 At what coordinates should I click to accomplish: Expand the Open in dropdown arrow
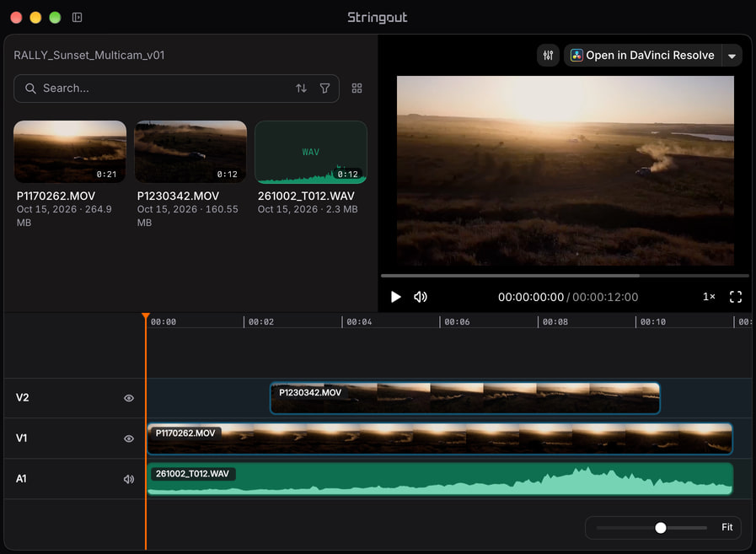tap(732, 56)
